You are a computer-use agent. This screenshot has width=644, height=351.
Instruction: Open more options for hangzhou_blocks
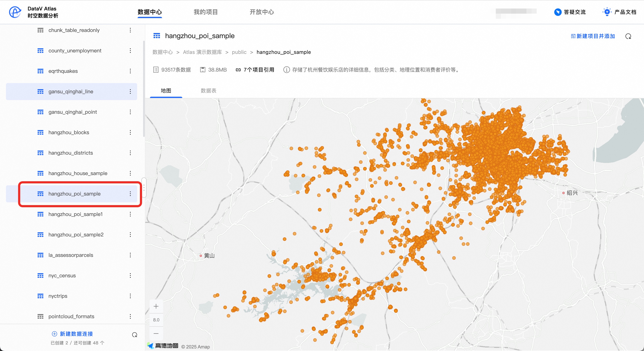(130, 132)
